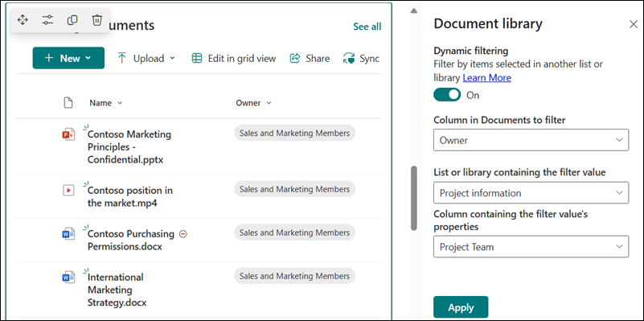Click the scrollbar up arrow

(414, 10)
